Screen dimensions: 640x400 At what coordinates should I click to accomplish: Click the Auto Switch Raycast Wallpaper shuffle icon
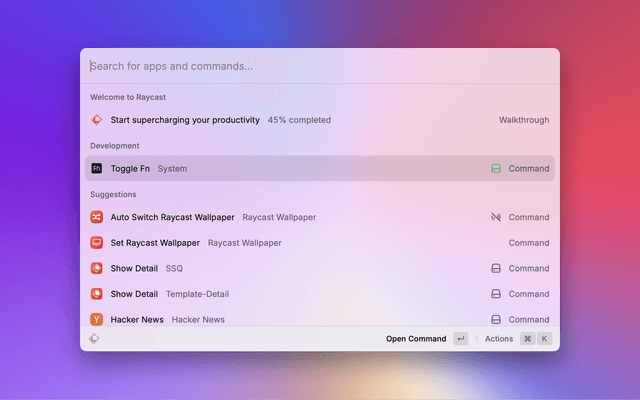[97, 217]
